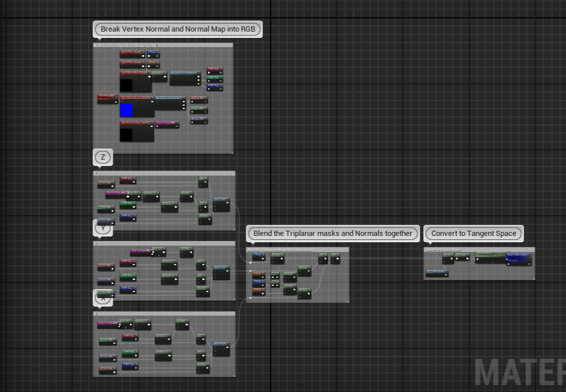566x392 pixels.
Task: Click the green G mask node in the top group
Action: coord(214,77)
